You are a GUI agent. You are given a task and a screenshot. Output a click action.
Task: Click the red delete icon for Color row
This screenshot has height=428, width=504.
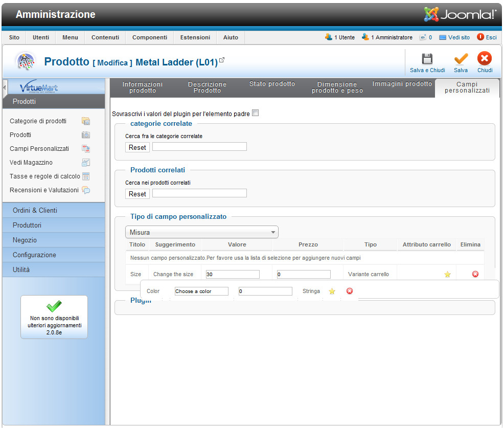tap(350, 291)
